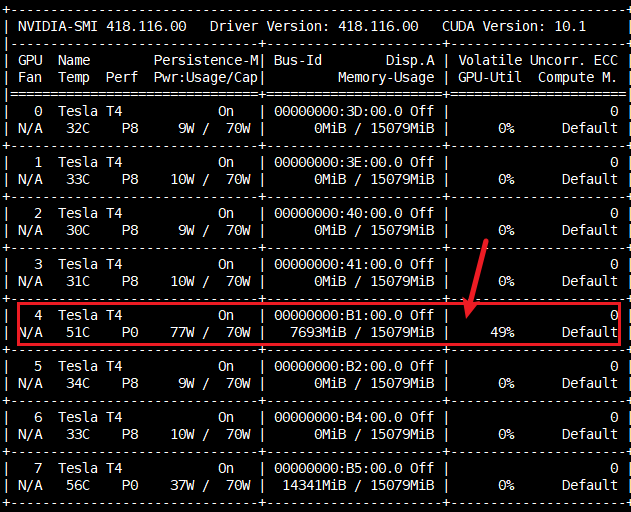The image size is (631, 512).
Task: Click GPU 1's 10W power usage
Action: coord(182,180)
